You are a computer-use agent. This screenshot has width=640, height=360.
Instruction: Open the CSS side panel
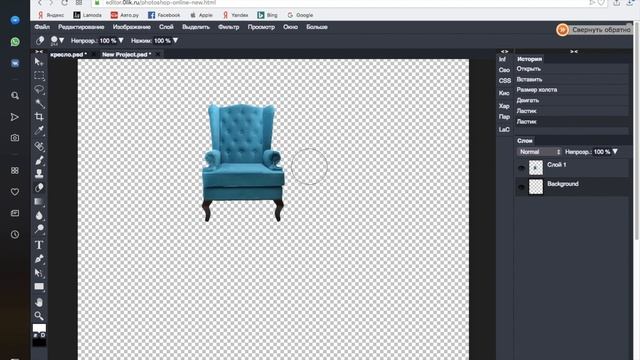tap(504, 81)
